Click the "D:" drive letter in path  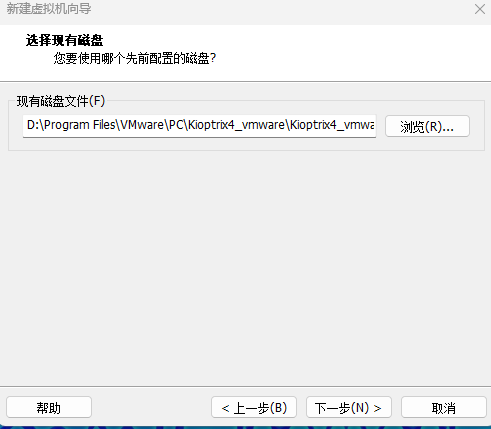[33, 125]
